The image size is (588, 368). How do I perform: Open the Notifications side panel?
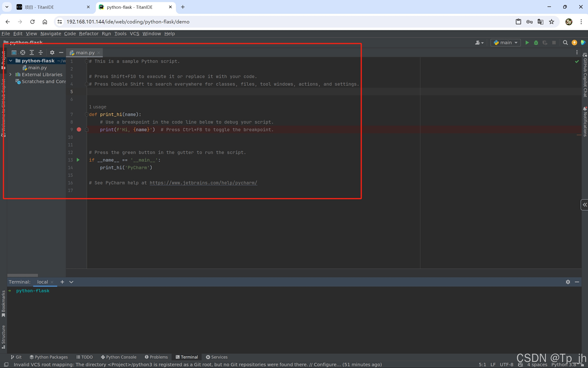click(x=585, y=121)
